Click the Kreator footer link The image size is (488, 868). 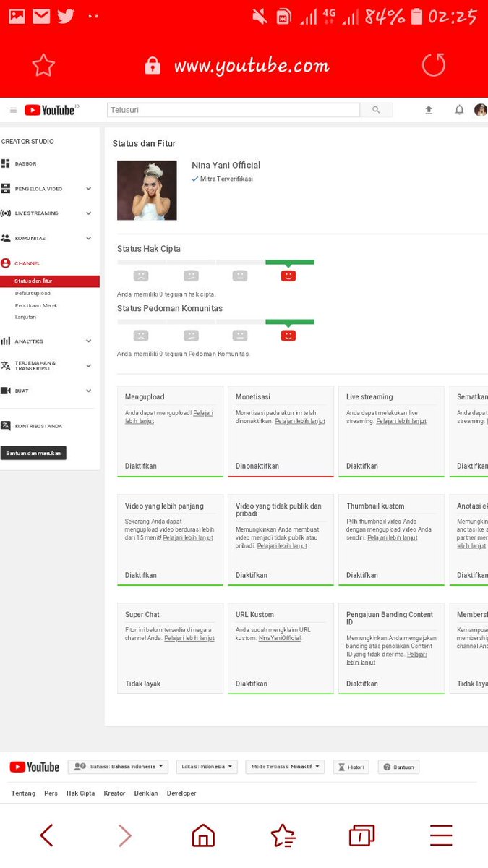[x=114, y=793]
